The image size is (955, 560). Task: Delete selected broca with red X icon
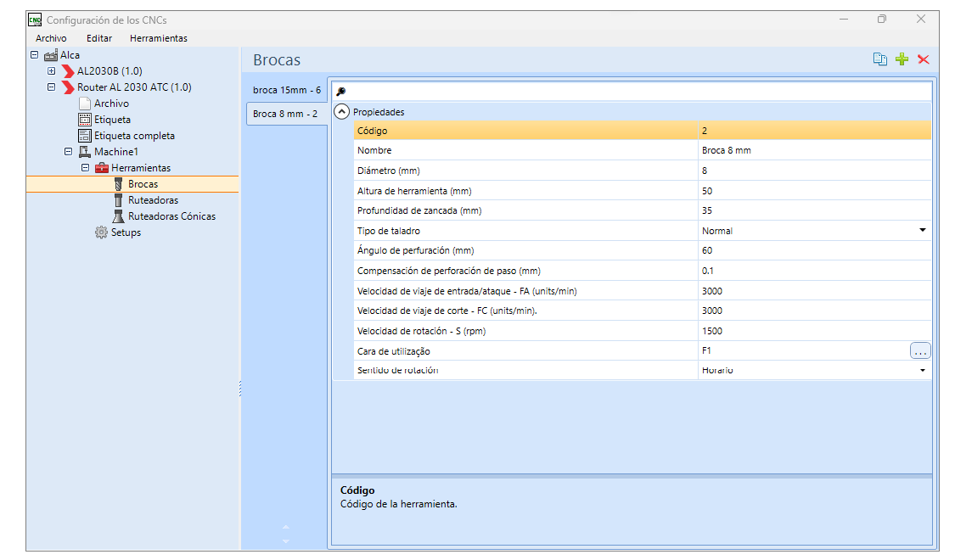(x=924, y=59)
